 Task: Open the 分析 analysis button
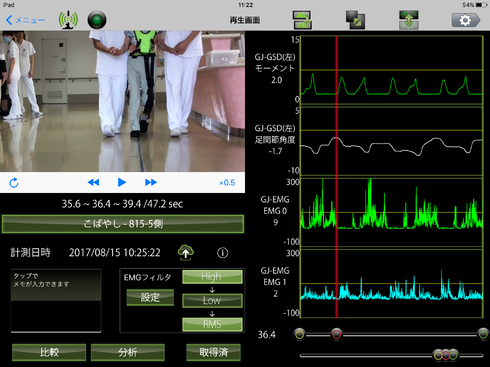click(x=128, y=352)
